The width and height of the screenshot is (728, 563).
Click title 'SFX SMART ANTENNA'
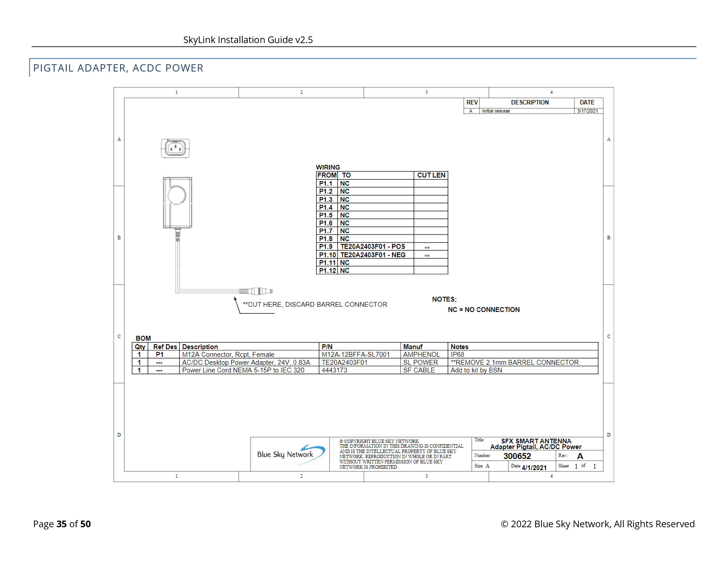536,441
